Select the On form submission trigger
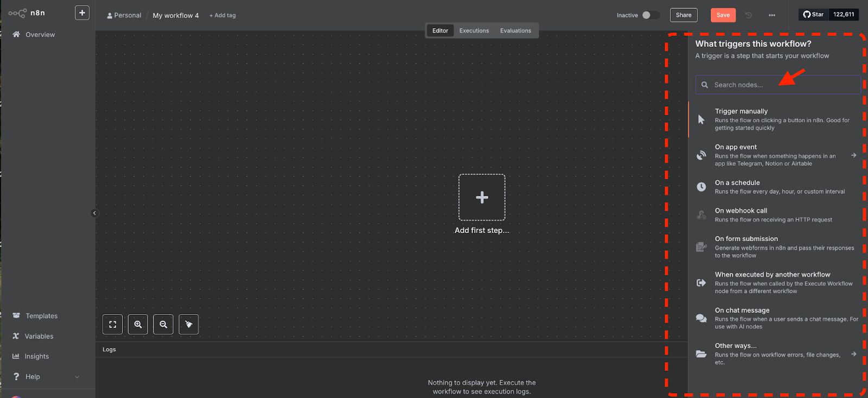Image resolution: width=868 pixels, height=398 pixels. pos(777,247)
